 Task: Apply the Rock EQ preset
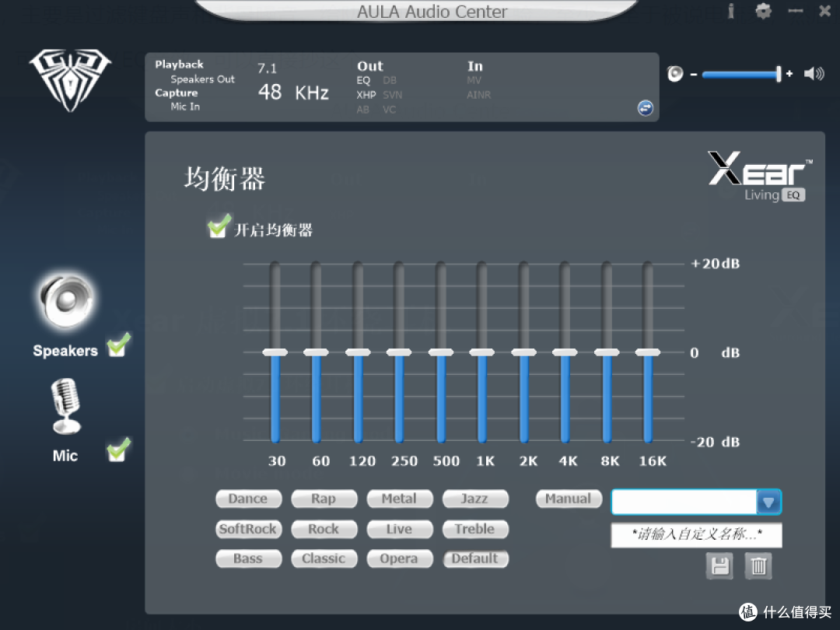coord(324,530)
